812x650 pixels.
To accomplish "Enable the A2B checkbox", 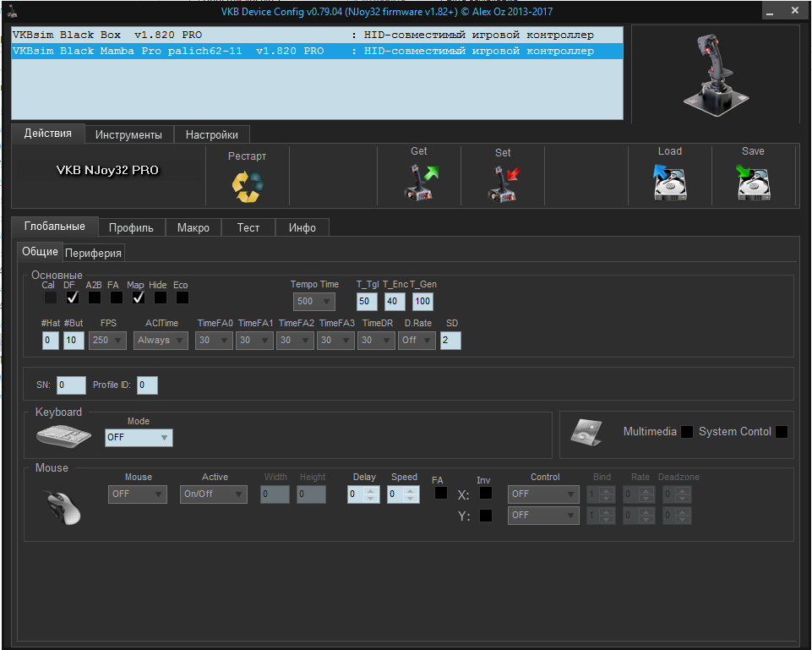I will tap(95, 298).
